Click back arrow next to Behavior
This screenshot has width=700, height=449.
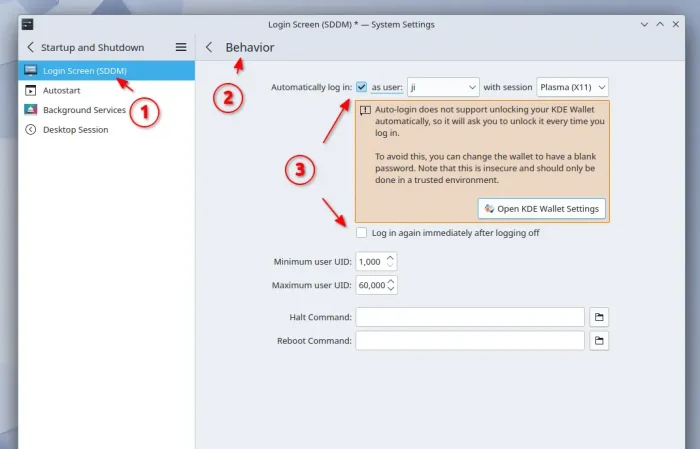point(209,47)
